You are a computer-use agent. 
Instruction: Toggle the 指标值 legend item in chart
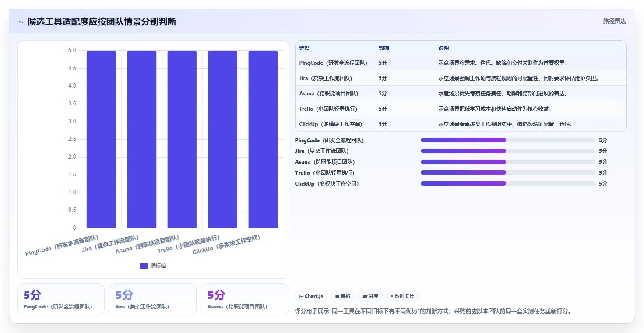[x=153, y=266]
